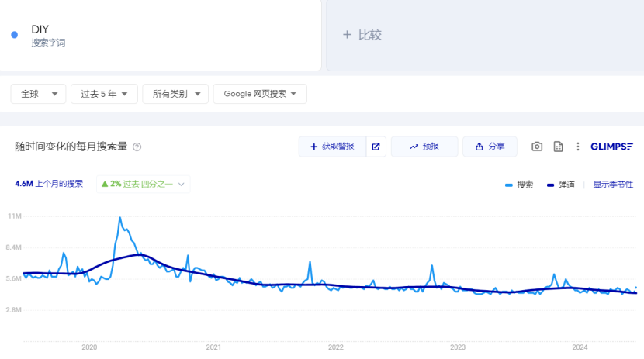Screen dimensions: 644x359
Task: Open the Google 网页搜索 source dropdown
Action: 260,94
